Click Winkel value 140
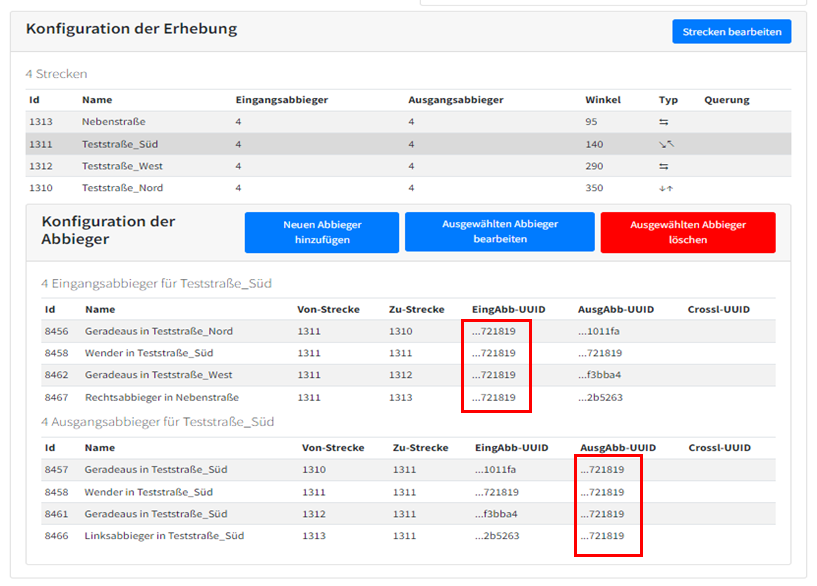The height and width of the screenshot is (586, 817). pyautogui.click(x=594, y=144)
